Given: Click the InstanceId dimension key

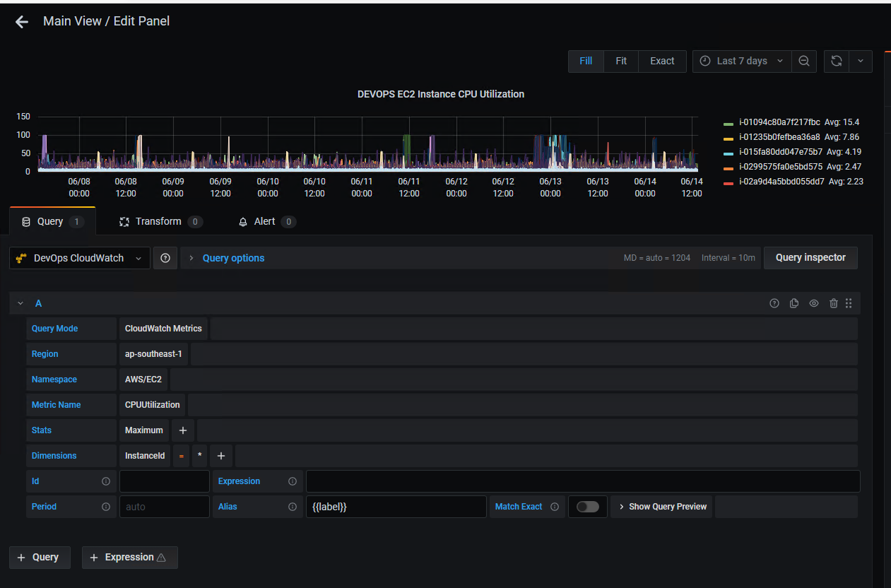Looking at the screenshot, I should pos(145,456).
